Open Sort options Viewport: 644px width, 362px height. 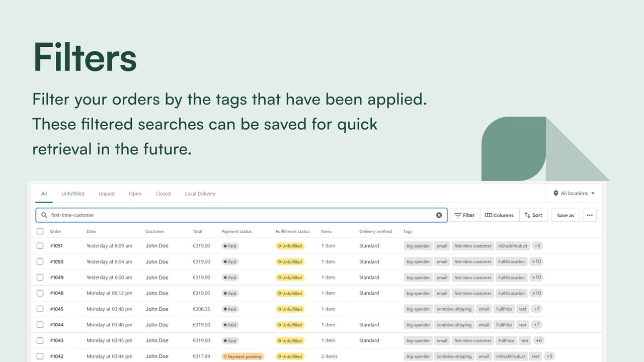(x=533, y=215)
